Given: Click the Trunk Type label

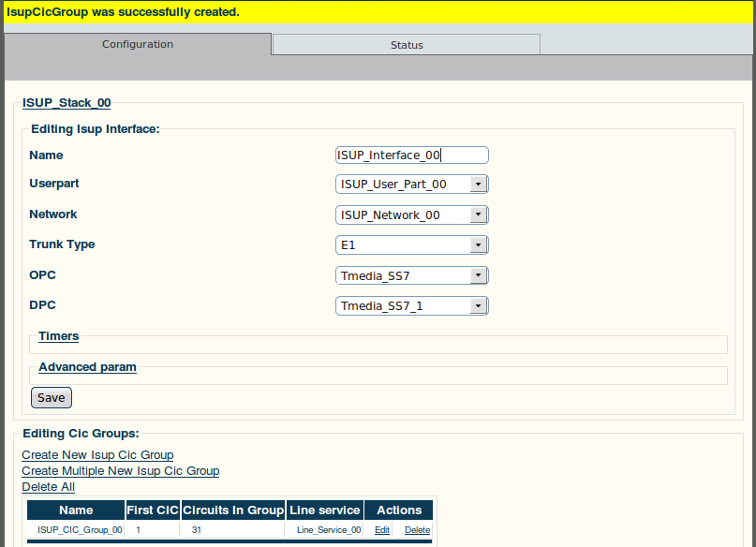Looking at the screenshot, I should 62,244.
